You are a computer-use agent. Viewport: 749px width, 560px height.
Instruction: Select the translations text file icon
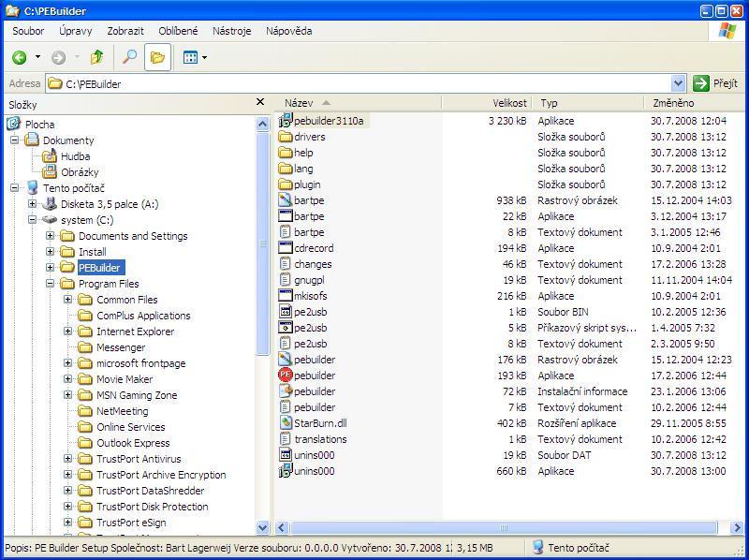pos(286,438)
